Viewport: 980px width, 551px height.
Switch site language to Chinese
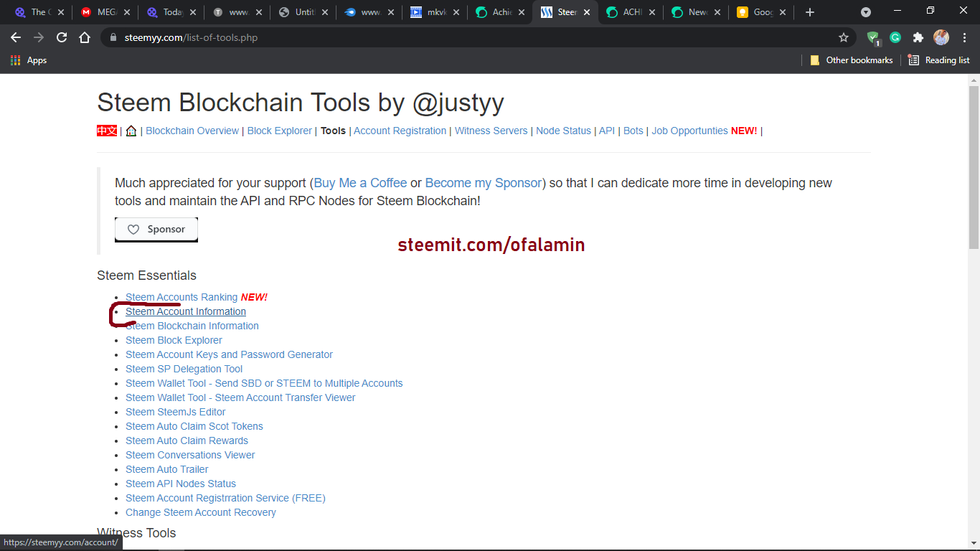pos(107,131)
